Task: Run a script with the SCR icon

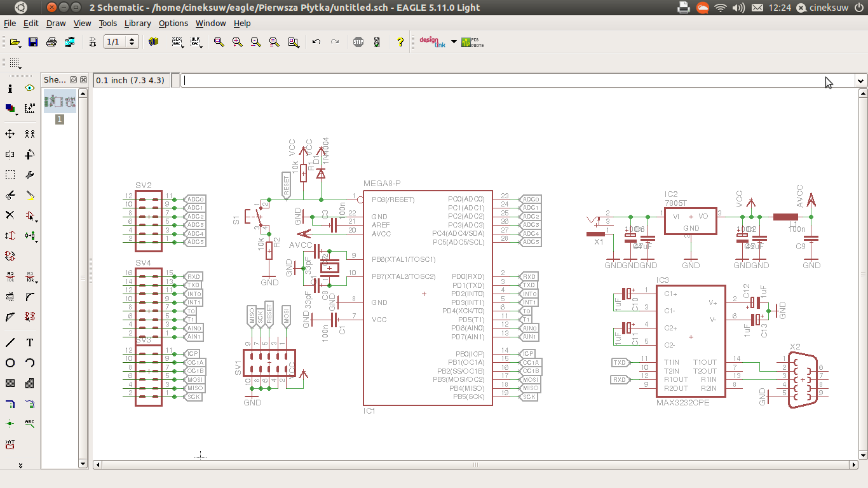Action: click(178, 42)
